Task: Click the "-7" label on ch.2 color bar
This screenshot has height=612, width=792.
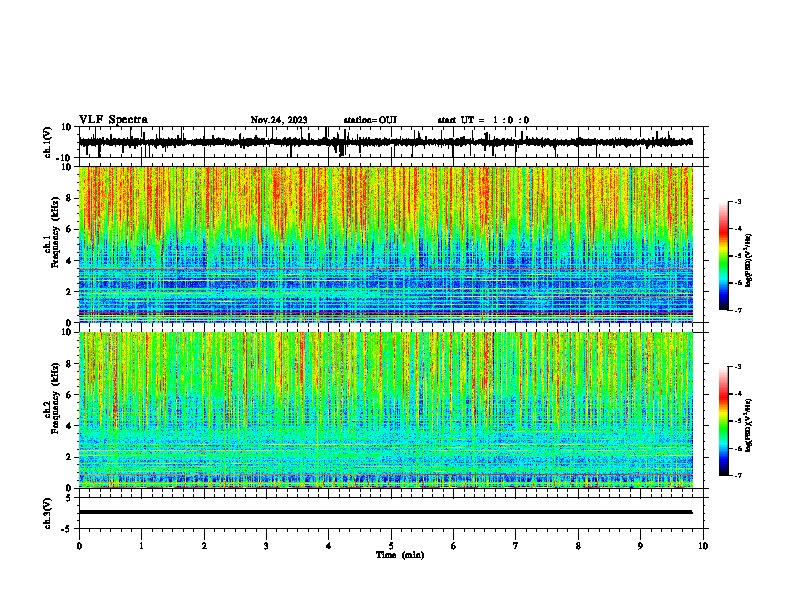Action: [738, 475]
